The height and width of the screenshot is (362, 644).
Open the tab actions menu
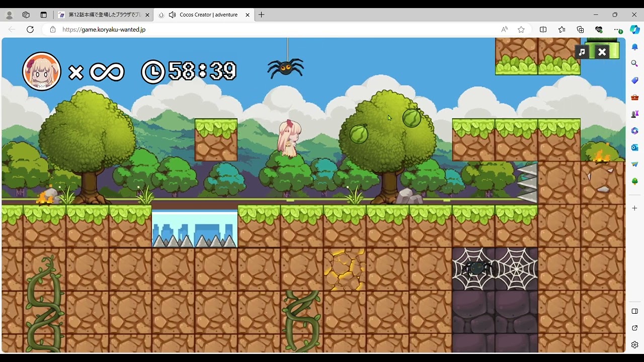tap(43, 15)
